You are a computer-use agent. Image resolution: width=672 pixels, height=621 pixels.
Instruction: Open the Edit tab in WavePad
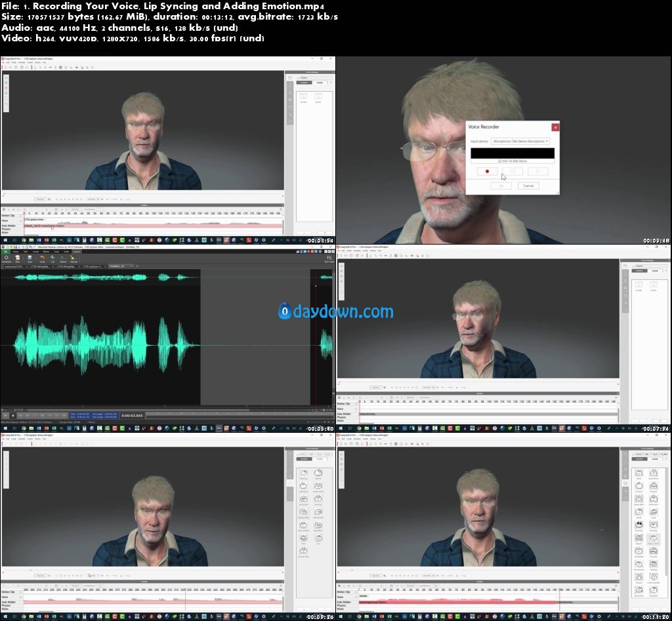pyautogui.click(x=26, y=252)
